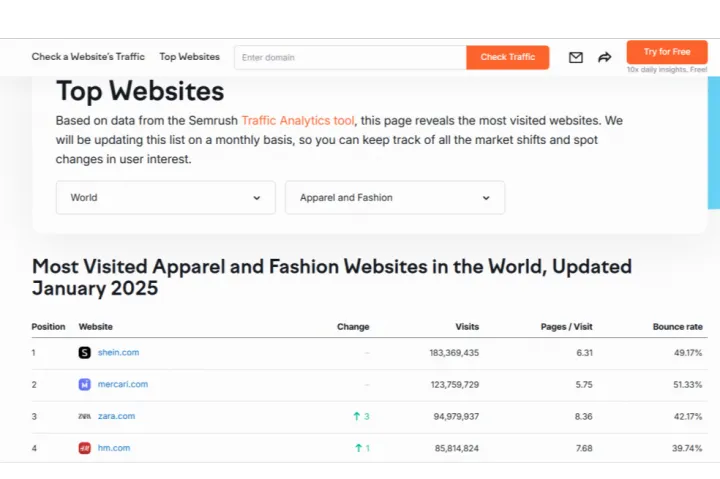The height and width of the screenshot is (479, 720).
Task: Focus the Enter domain input field
Action: click(x=350, y=57)
